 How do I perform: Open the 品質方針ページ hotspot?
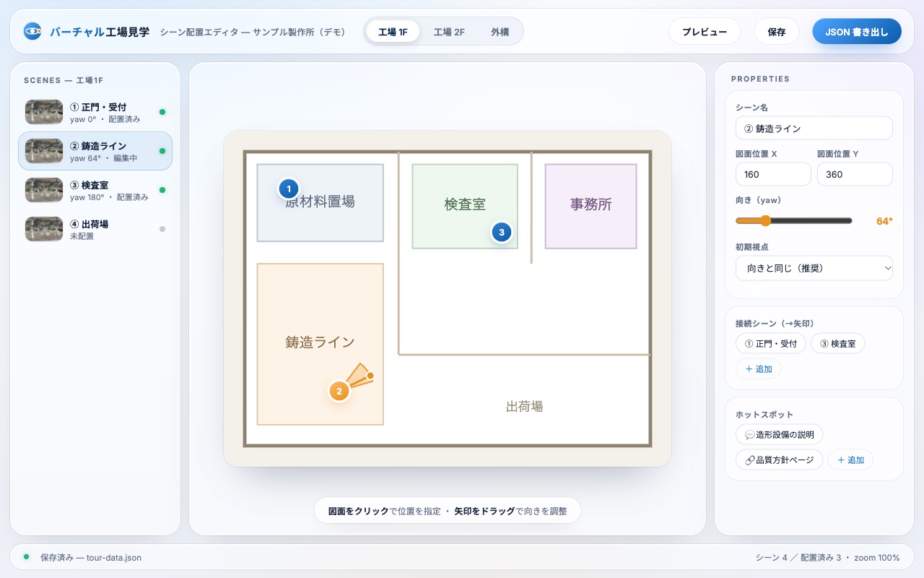780,460
